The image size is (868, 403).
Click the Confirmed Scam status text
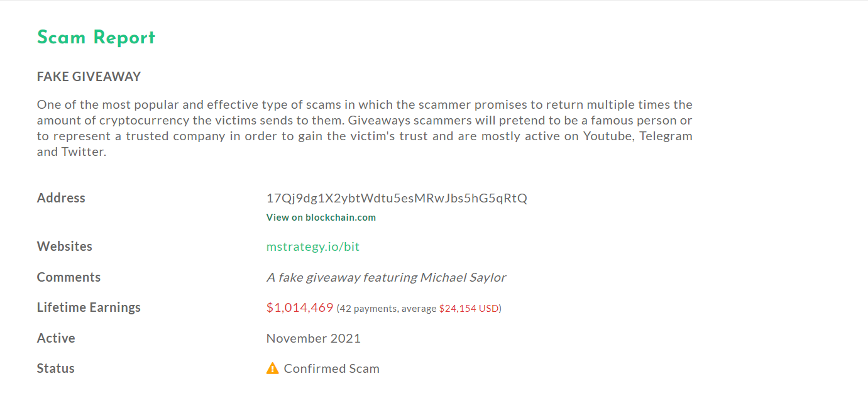pyautogui.click(x=332, y=368)
